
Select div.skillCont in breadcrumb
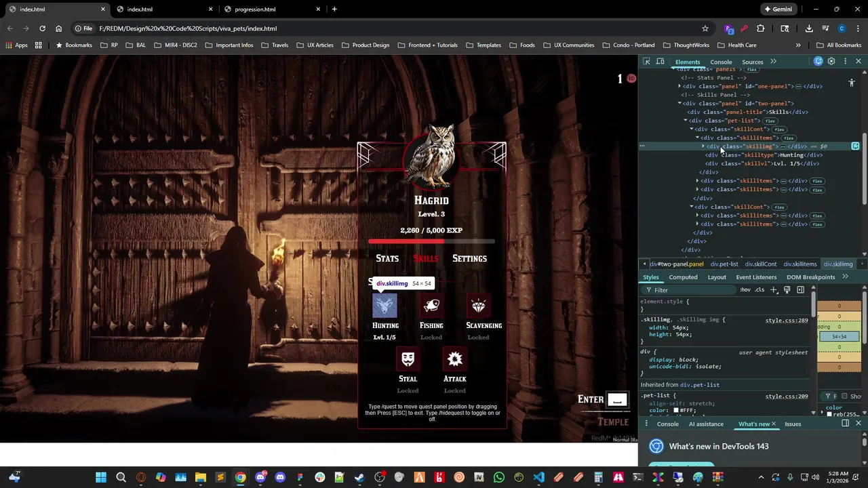[x=761, y=264]
